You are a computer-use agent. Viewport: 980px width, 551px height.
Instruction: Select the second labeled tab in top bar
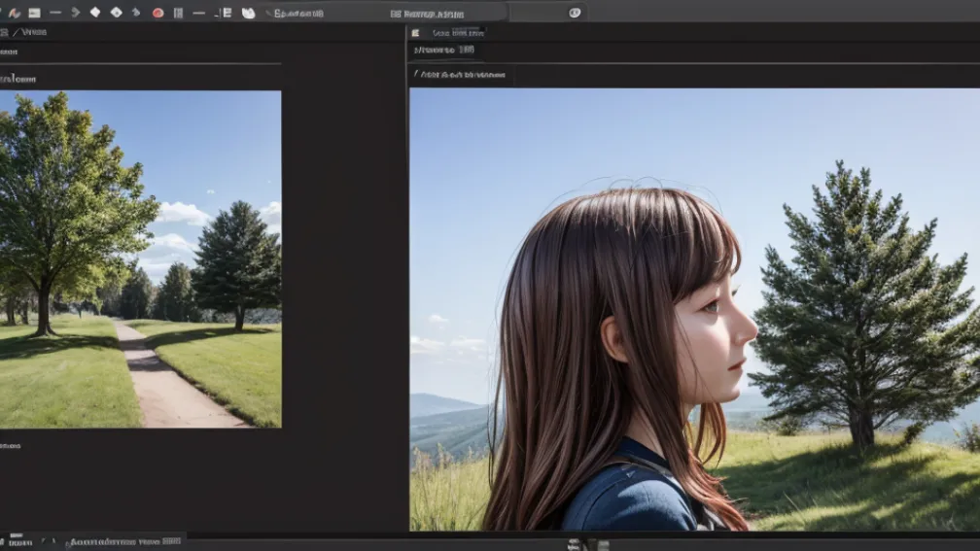428,14
